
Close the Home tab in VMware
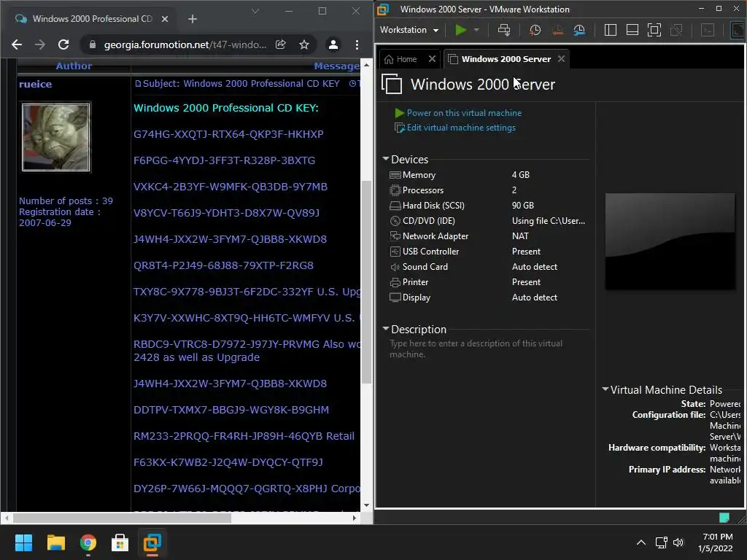pyautogui.click(x=432, y=58)
